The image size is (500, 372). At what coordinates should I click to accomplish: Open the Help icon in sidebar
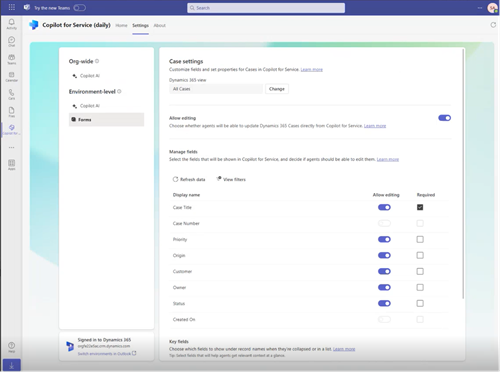point(12,347)
